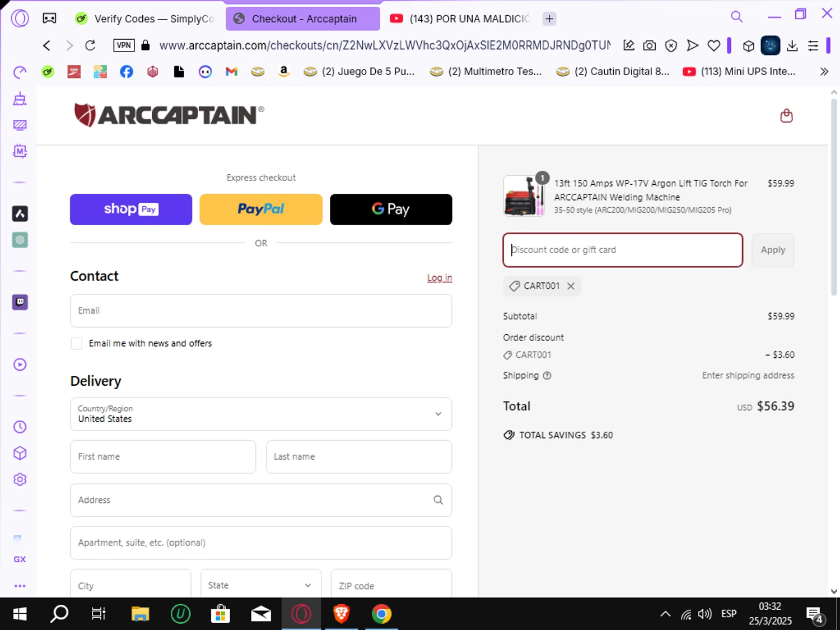Click the Discount code or gift card field
Image resolution: width=840 pixels, height=630 pixels.
tap(623, 250)
